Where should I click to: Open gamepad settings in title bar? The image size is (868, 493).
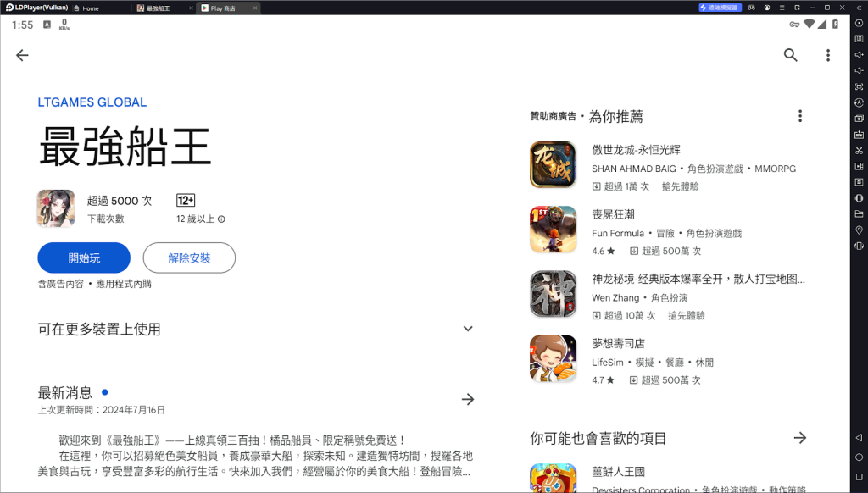coord(751,8)
